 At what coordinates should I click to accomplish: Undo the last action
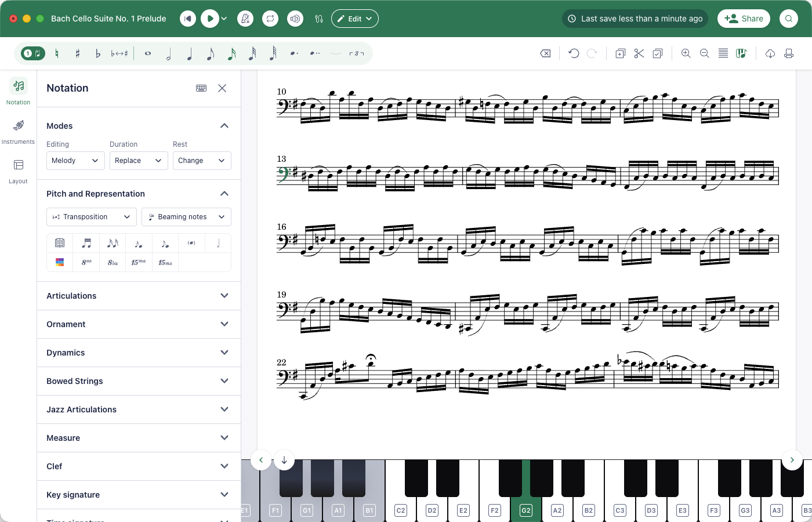(x=574, y=53)
